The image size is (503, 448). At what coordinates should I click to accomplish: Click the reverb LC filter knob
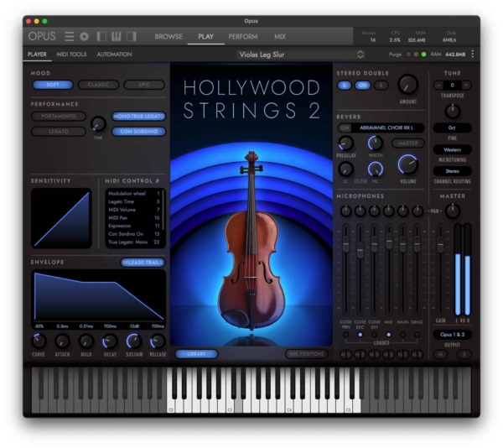345,169
